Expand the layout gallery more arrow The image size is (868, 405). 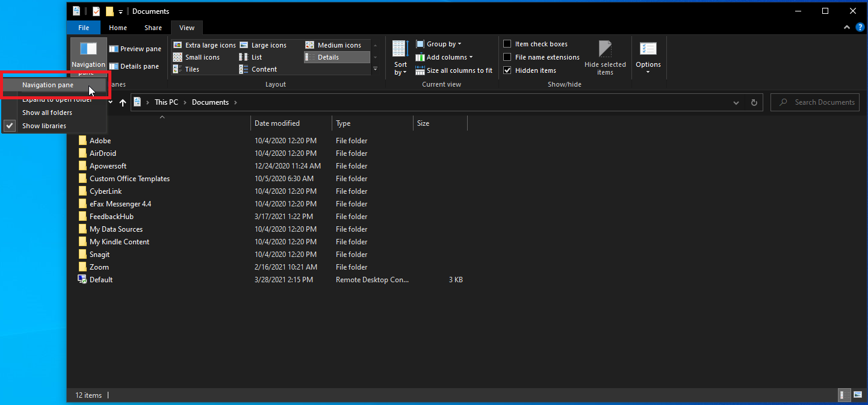click(x=375, y=69)
